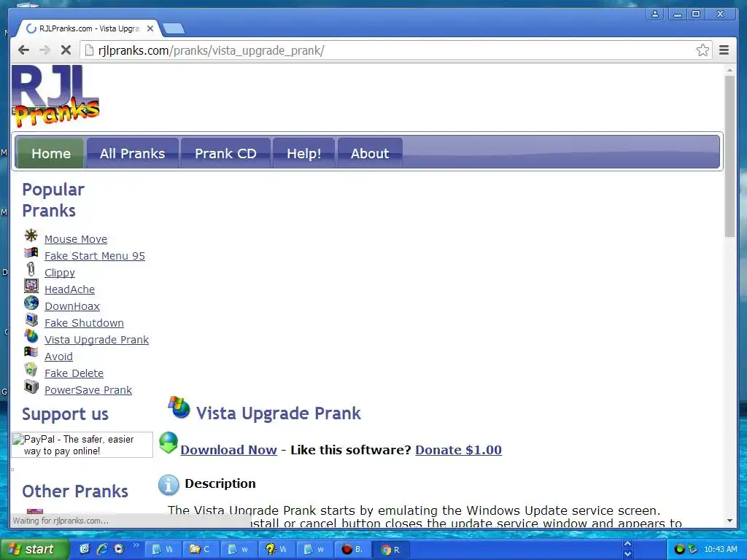The image size is (747, 560).
Task: Open the Avoid prank link
Action: [58, 357]
